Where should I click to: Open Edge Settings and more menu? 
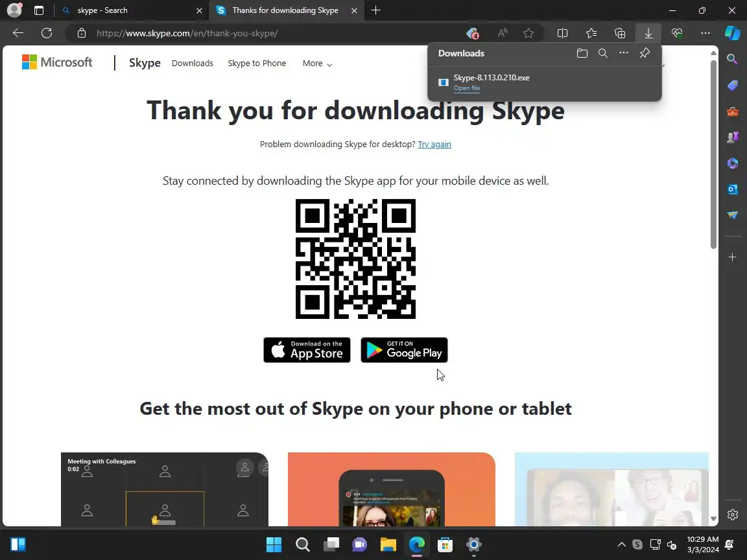tap(705, 33)
